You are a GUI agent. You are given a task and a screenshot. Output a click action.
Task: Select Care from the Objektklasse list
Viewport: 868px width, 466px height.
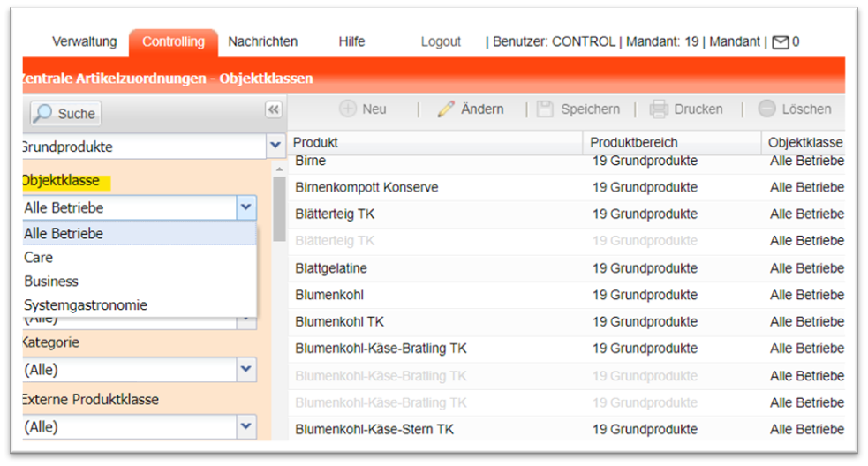coord(39,258)
